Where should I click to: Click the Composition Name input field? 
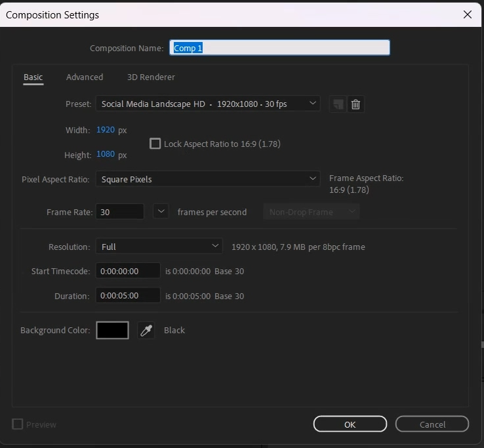click(279, 48)
